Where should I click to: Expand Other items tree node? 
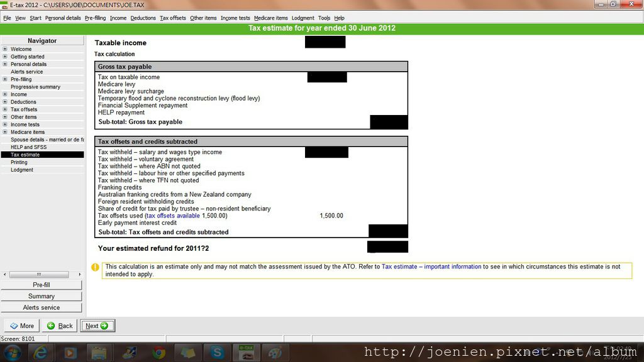pyautogui.click(x=5, y=116)
